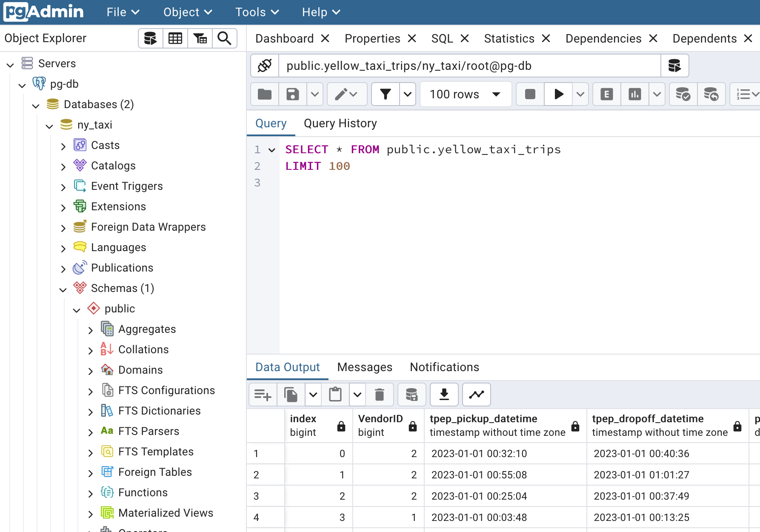The height and width of the screenshot is (532, 760).
Task: Collapse the Schemas (1) node
Action: pyautogui.click(x=63, y=289)
